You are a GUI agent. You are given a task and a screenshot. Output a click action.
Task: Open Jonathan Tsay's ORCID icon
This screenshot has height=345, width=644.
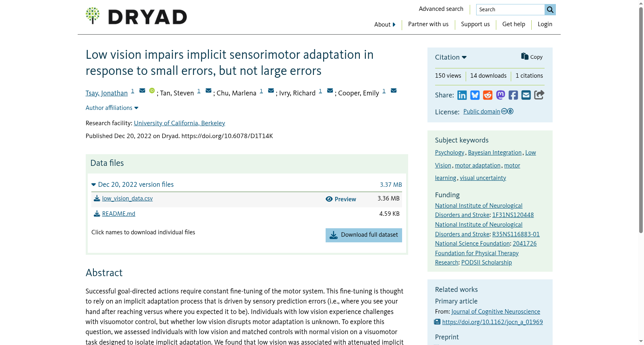pyautogui.click(x=152, y=91)
